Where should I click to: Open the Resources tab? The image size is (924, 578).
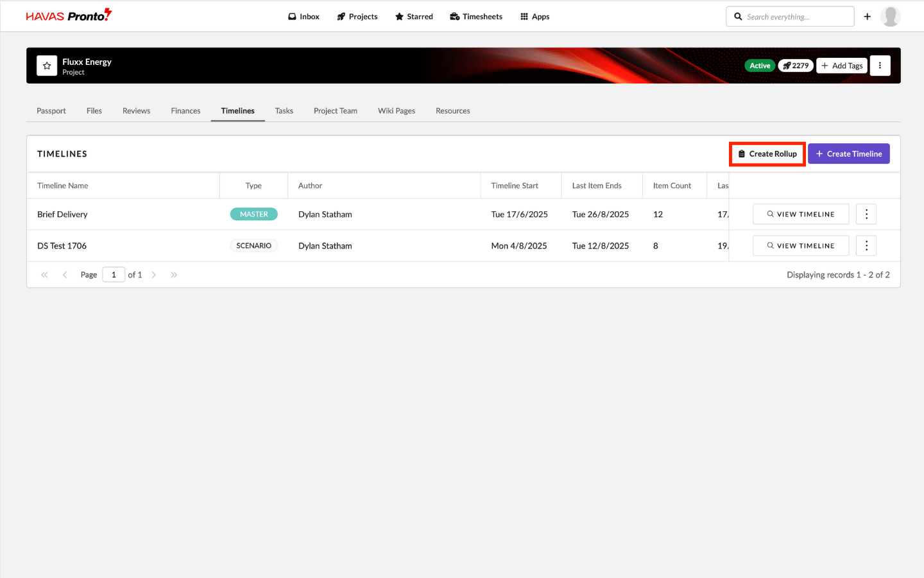453,110
